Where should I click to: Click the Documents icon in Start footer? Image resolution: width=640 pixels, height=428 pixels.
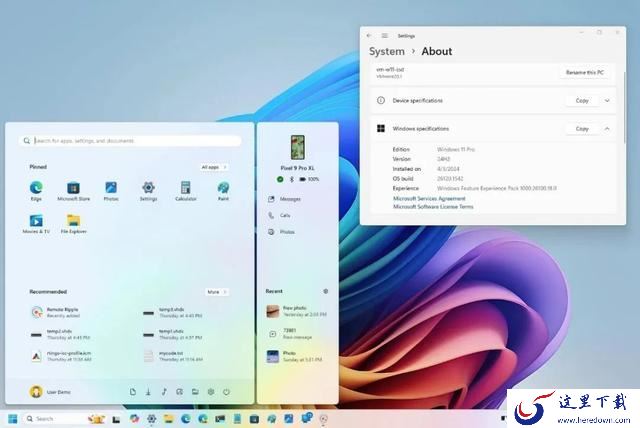click(x=133, y=392)
